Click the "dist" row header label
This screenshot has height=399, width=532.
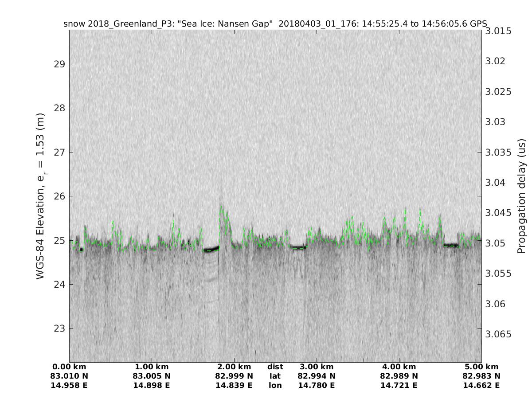[x=275, y=367]
